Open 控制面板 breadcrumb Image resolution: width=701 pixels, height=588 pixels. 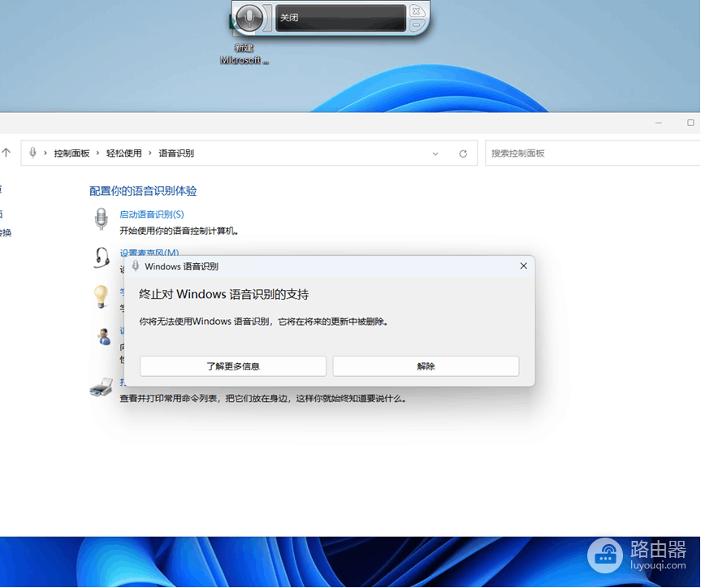point(71,153)
